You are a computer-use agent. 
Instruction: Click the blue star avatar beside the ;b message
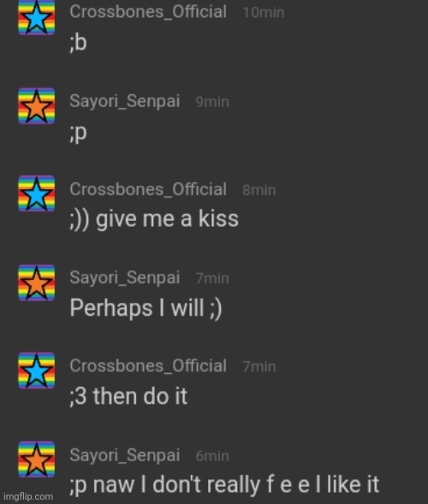[36, 17]
